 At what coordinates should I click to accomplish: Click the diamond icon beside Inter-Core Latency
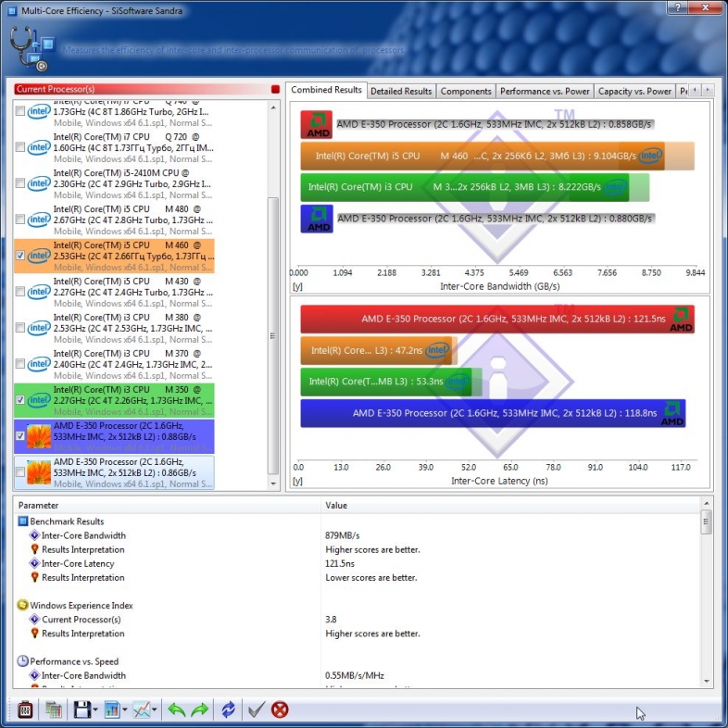click(34, 563)
